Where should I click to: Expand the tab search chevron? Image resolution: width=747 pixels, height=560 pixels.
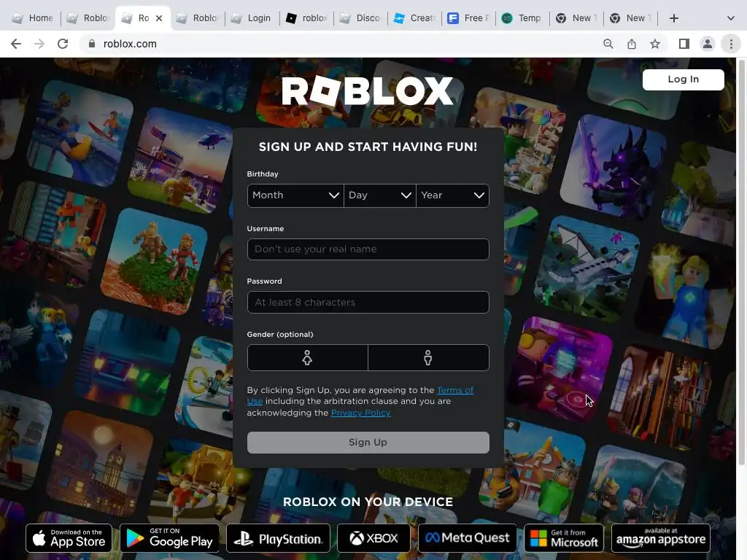(x=731, y=18)
